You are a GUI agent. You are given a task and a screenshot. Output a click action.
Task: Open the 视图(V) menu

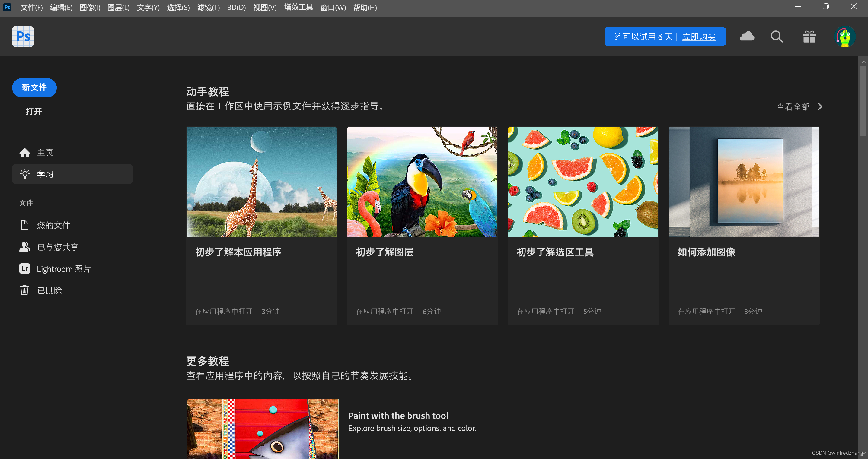(265, 8)
